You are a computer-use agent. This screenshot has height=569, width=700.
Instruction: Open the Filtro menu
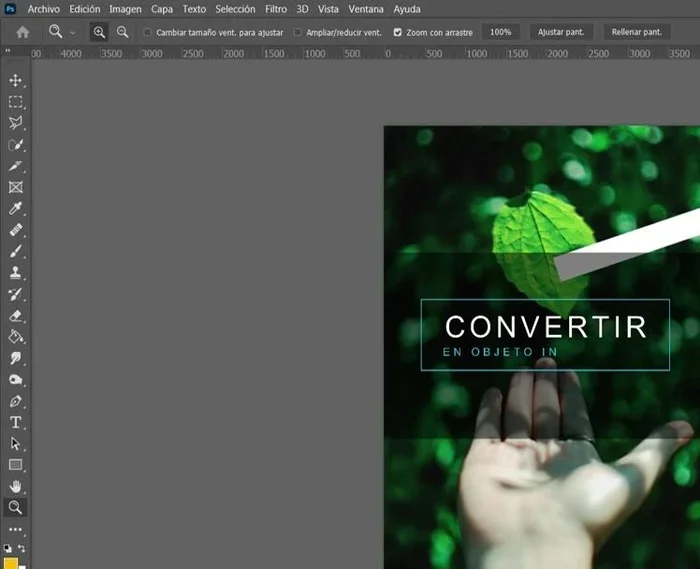(276, 8)
